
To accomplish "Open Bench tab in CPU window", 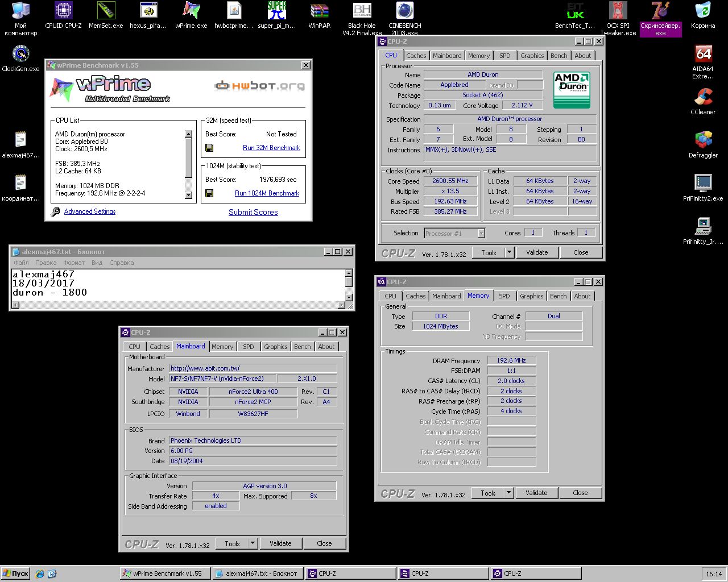I will point(559,56).
